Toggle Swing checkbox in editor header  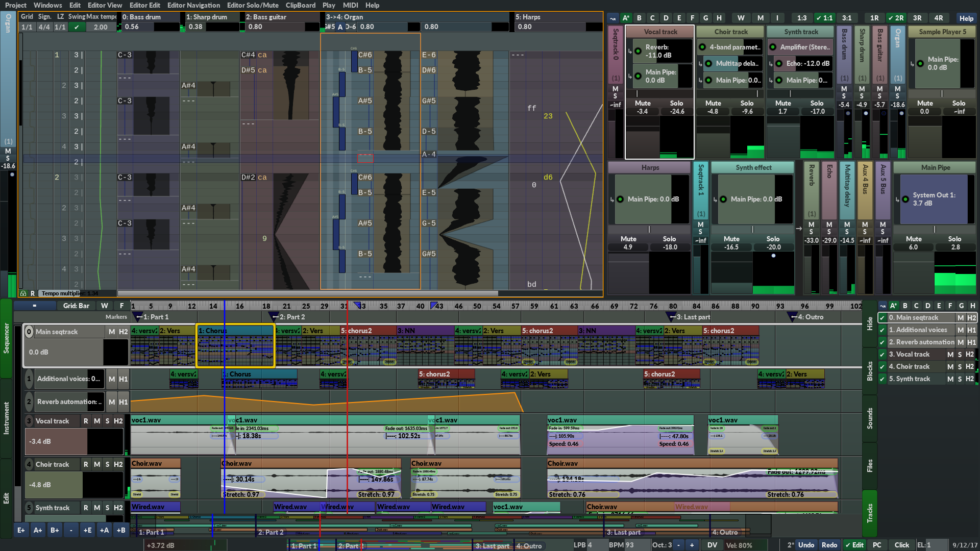[77, 27]
